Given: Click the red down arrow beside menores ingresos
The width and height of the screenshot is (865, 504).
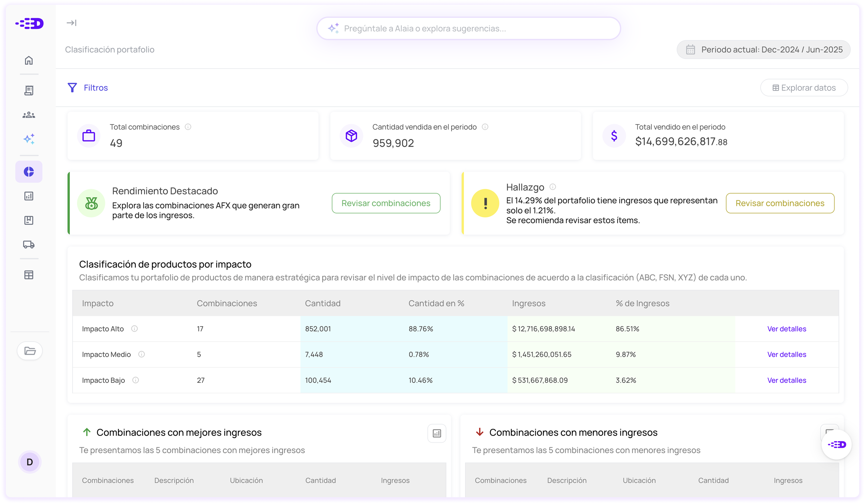Looking at the screenshot, I should [x=479, y=432].
